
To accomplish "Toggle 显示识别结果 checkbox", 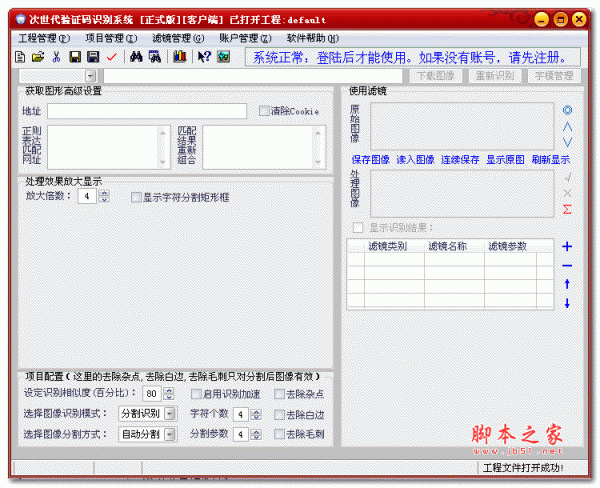I will click(x=358, y=228).
